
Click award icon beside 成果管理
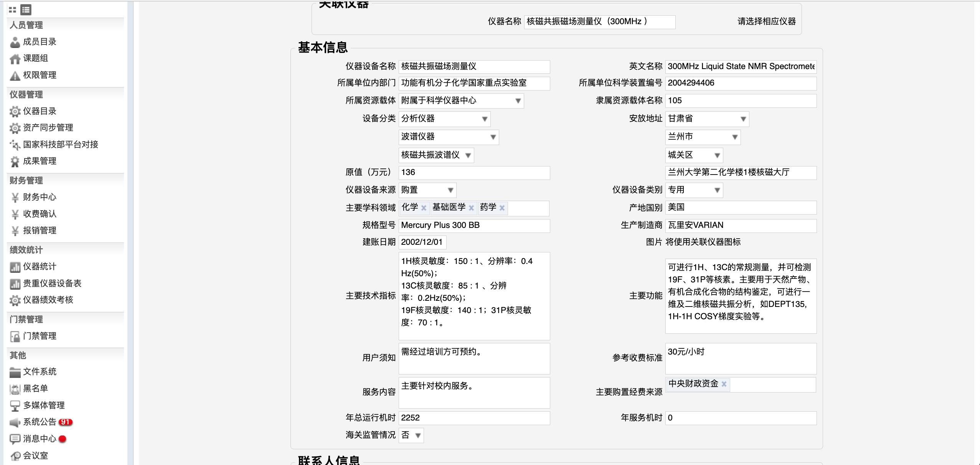[15, 161]
